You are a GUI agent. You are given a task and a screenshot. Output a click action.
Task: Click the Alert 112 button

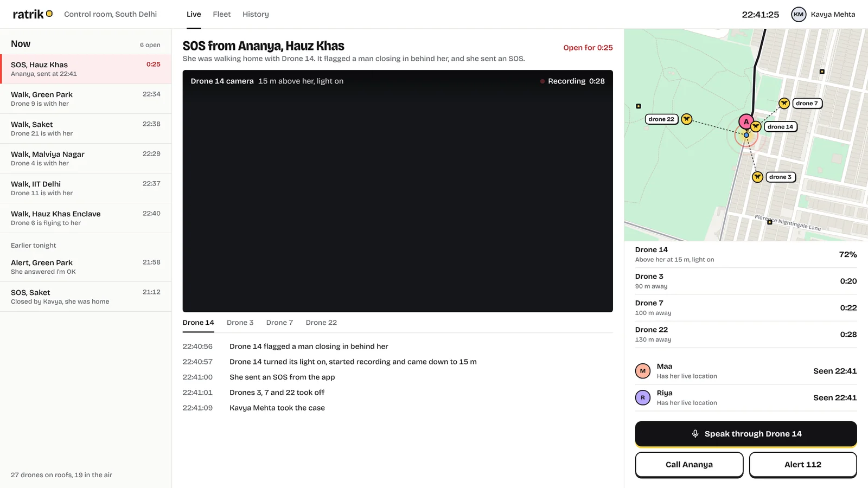pyautogui.click(x=803, y=465)
